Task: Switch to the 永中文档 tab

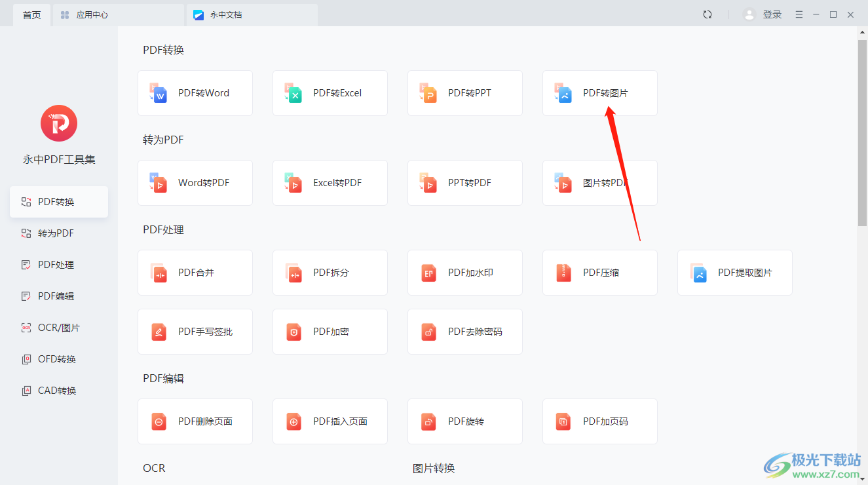Action: [252, 15]
